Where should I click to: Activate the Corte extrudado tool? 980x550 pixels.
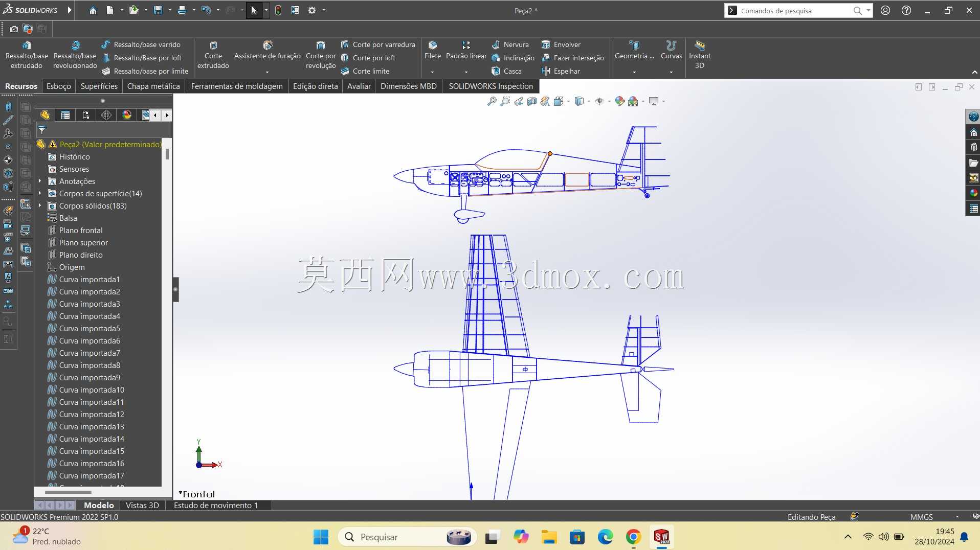(213, 55)
